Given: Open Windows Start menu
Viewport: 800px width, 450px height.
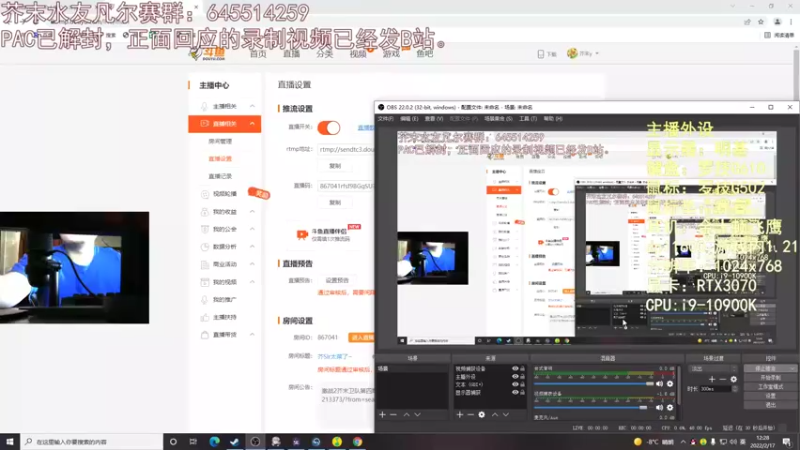Looking at the screenshot, I should point(10,441).
